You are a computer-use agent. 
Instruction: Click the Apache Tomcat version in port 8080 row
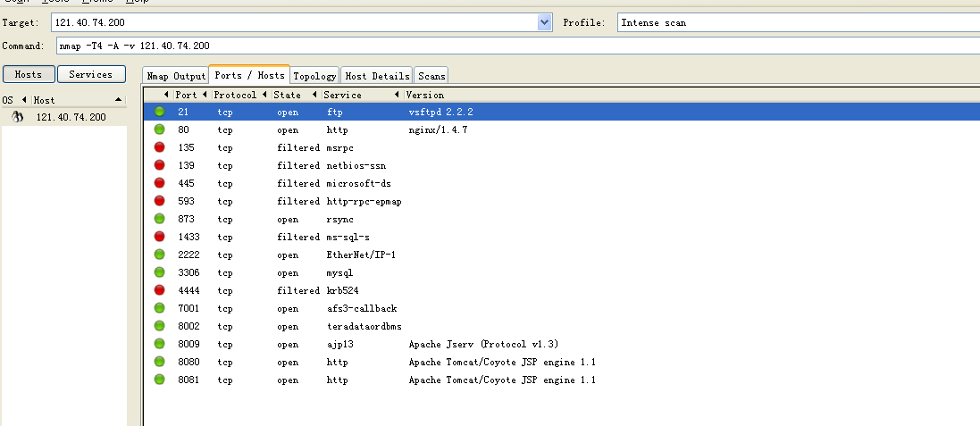click(502, 363)
